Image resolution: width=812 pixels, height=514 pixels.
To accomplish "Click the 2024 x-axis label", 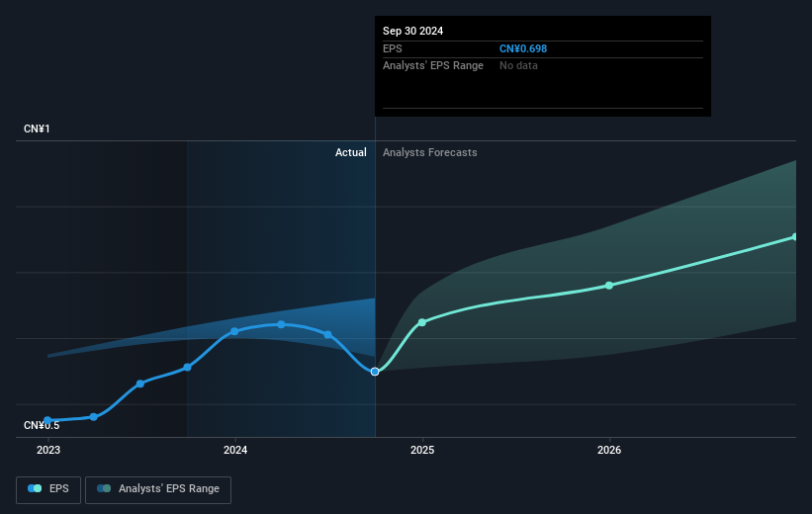I will coord(235,451).
